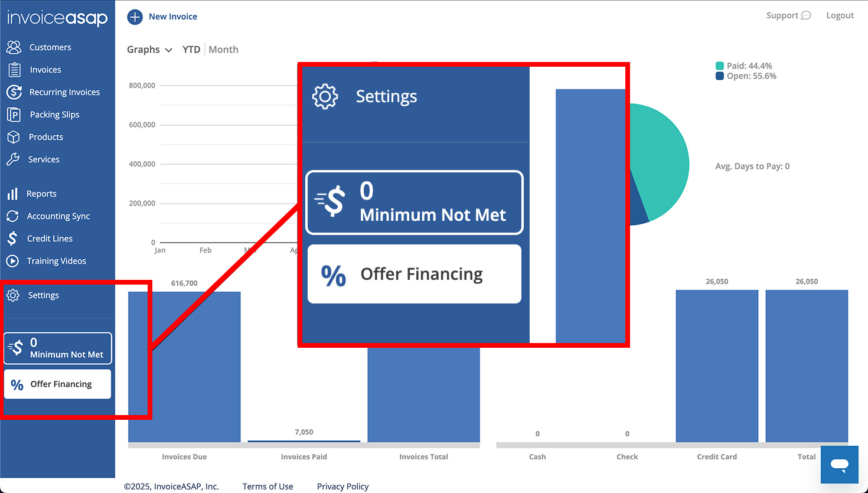868x493 pixels.
Task: Click the plus circle New Invoice icon
Action: coord(135,17)
